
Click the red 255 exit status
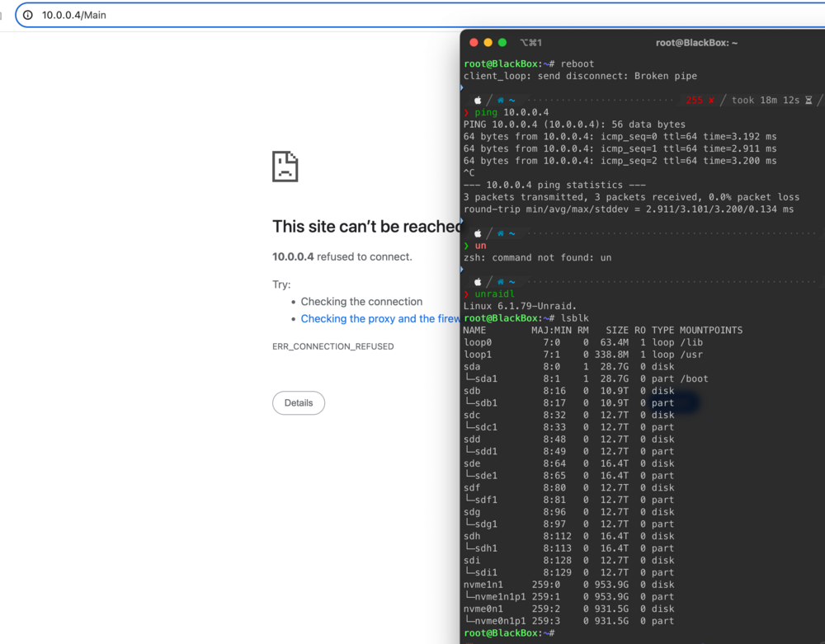pyautogui.click(x=694, y=100)
